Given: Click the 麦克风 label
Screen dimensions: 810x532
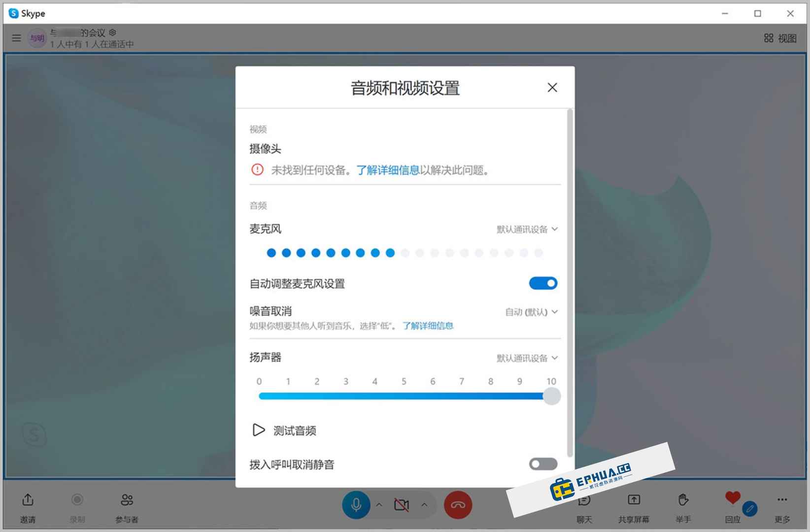Looking at the screenshot, I should coord(265,229).
